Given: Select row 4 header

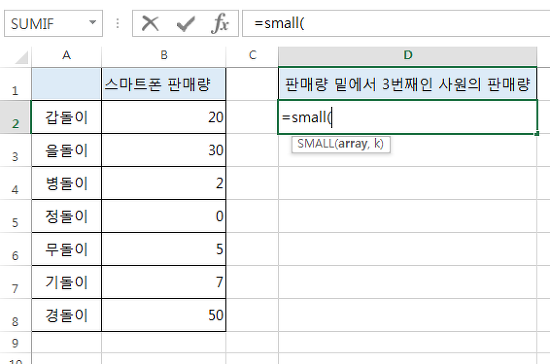Looking at the screenshot, I should pos(15,183).
